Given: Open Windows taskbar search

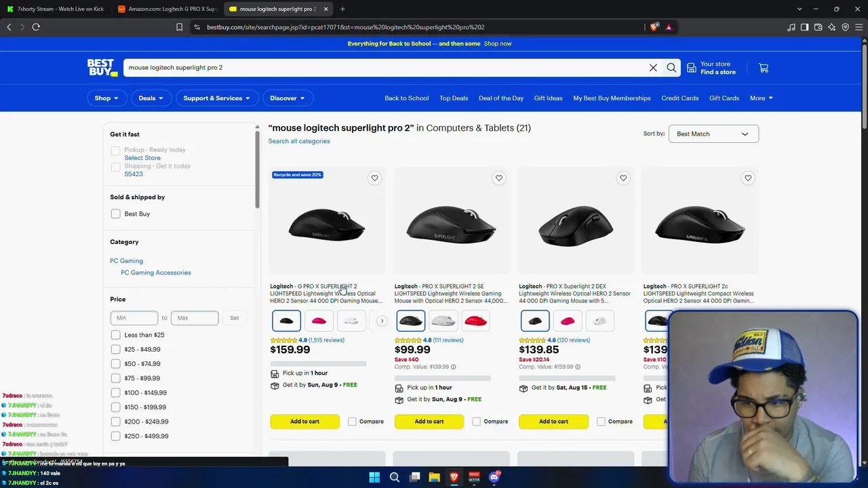Looking at the screenshot, I should pos(395,477).
